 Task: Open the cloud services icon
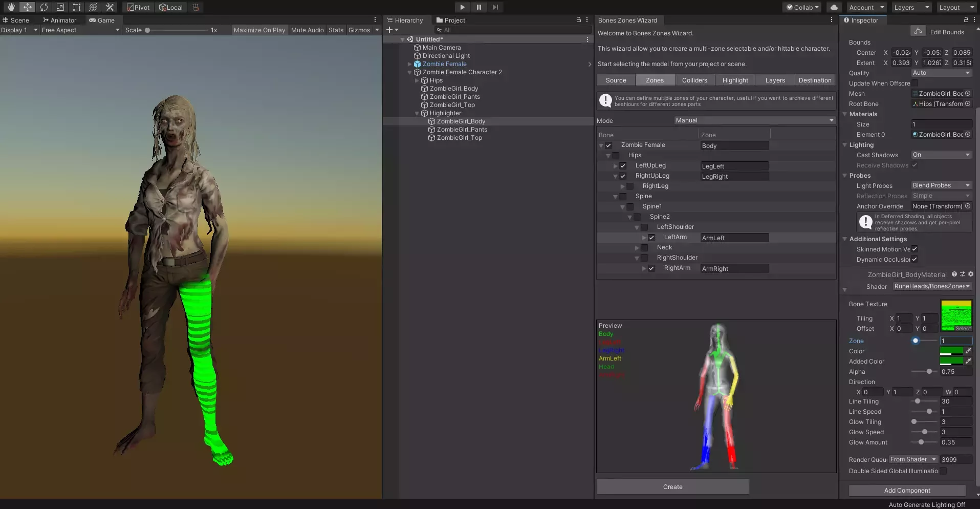point(834,7)
